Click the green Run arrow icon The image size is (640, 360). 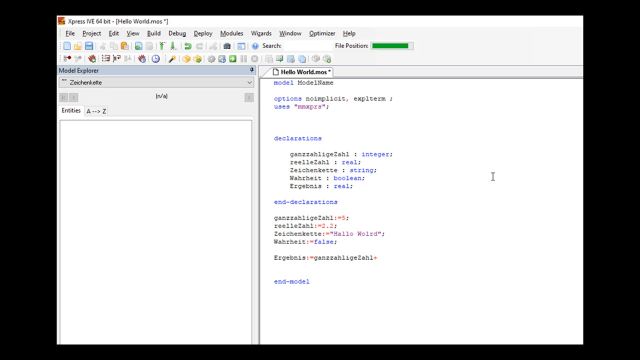click(233, 59)
